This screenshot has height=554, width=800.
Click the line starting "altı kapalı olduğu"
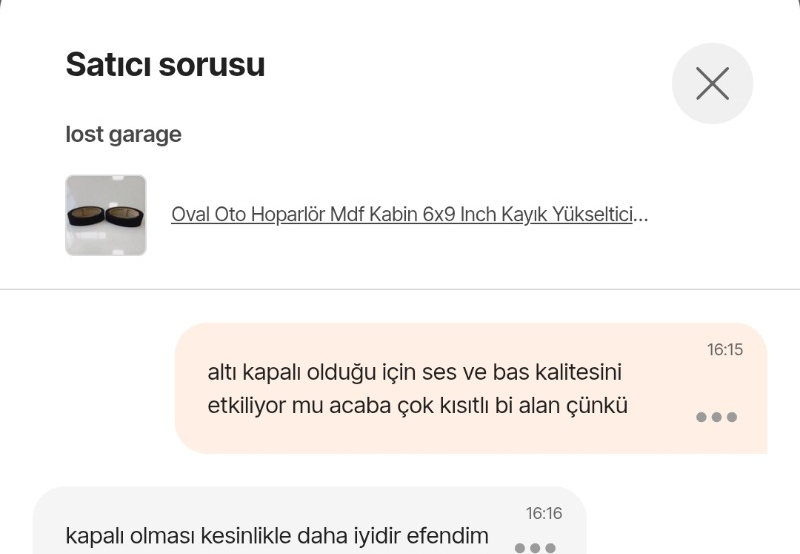pyautogui.click(x=415, y=372)
